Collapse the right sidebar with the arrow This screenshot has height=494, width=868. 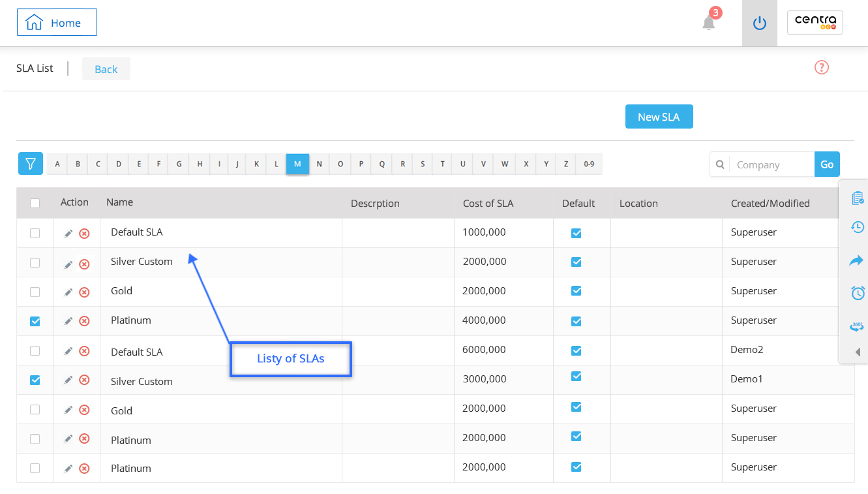tap(855, 352)
